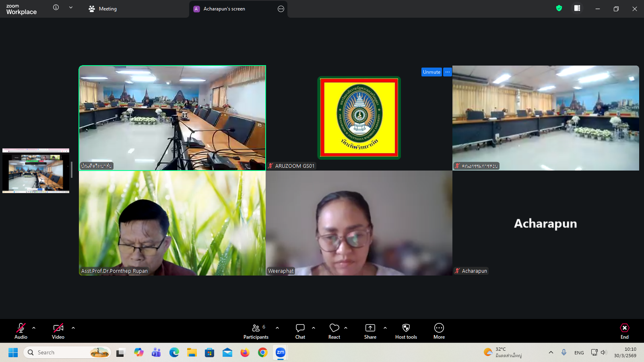Click Unmute on ARUZOOM GS01 tile
This screenshot has width=644, height=362.
click(x=431, y=72)
